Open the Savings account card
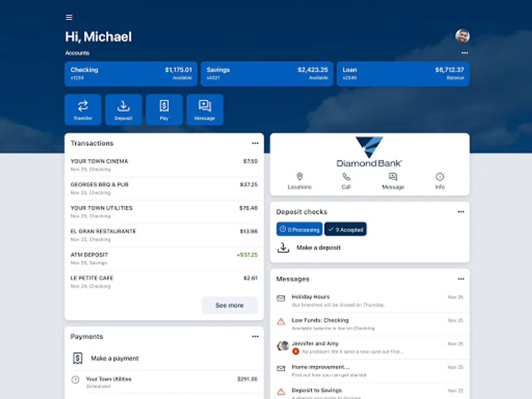 pyautogui.click(x=267, y=74)
